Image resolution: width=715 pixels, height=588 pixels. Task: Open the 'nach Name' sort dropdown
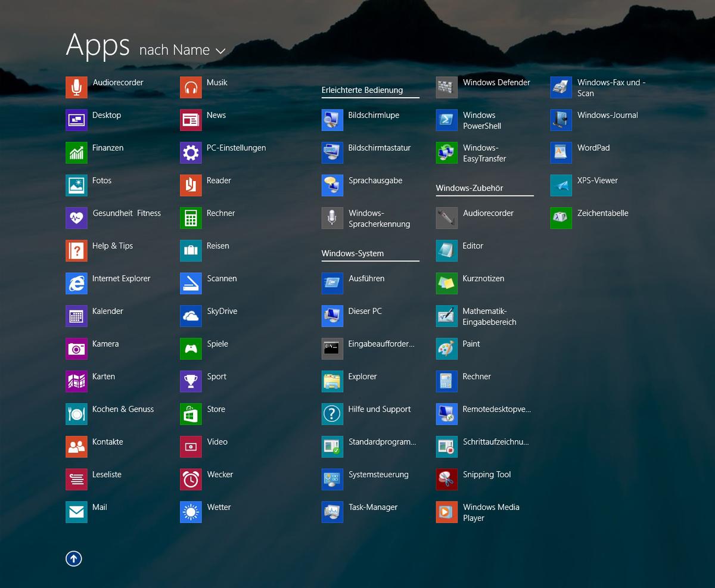click(x=182, y=50)
